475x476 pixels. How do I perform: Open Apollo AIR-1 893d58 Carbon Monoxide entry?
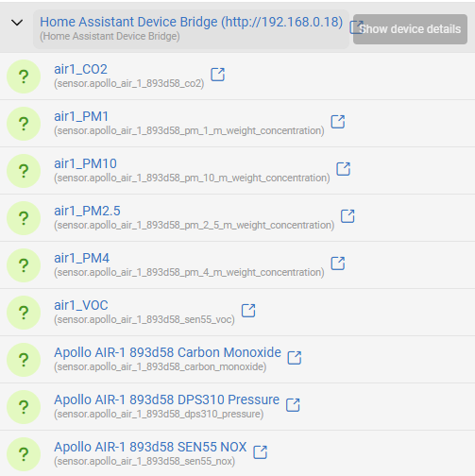pos(167,352)
